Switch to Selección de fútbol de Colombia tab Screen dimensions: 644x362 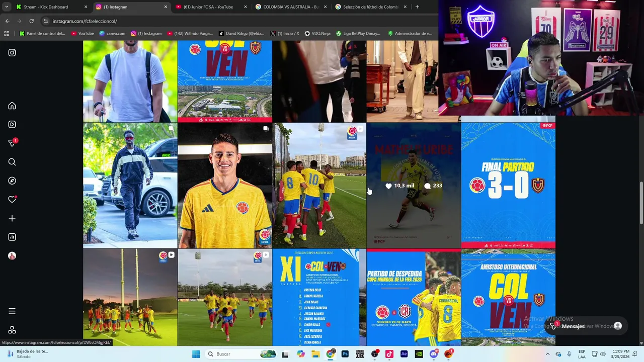tap(371, 7)
